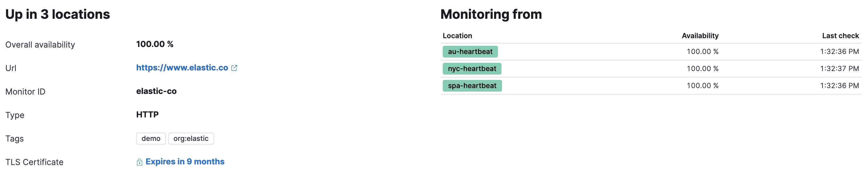Toggle the demo tag filter

[x=151, y=138]
